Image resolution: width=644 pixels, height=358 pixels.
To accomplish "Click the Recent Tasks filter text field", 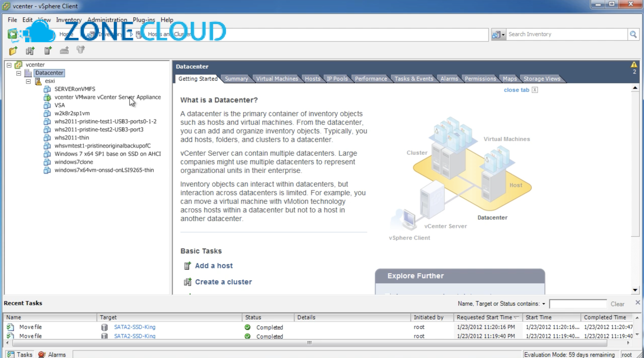I will click(x=578, y=304).
